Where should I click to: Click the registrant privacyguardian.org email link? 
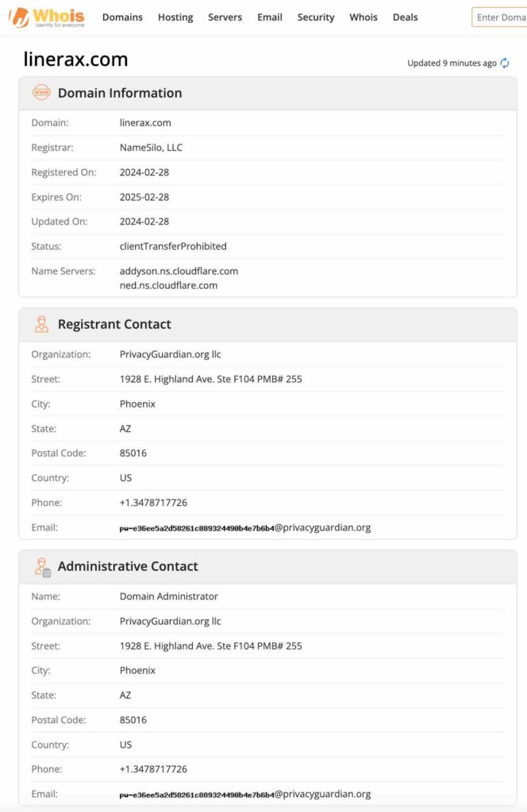[244, 527]
